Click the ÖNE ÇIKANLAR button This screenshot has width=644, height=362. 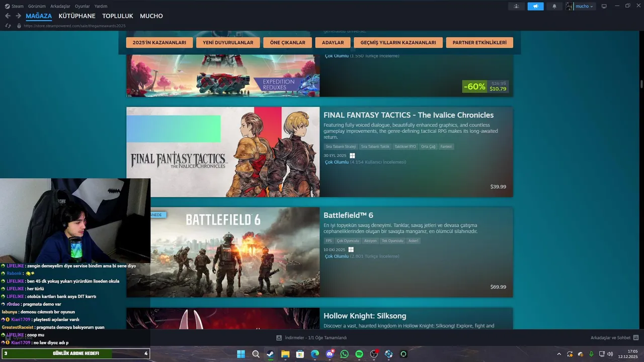pos(288,43)
